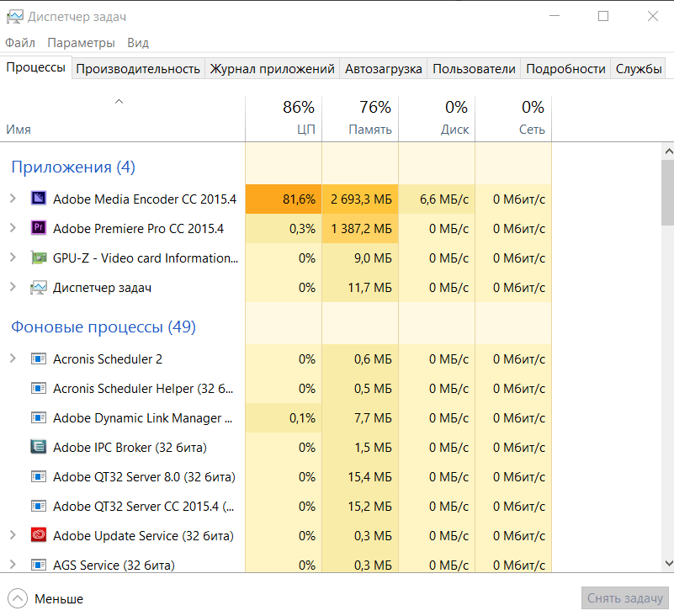674x616 pixels.
Task: Click the GPU-Z video card icon
Action: (39, 258)
